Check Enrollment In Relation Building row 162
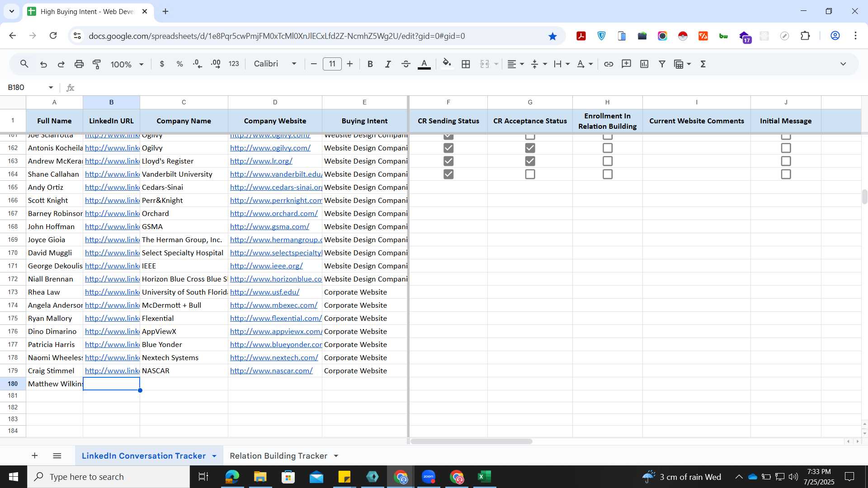 point(608,148)
